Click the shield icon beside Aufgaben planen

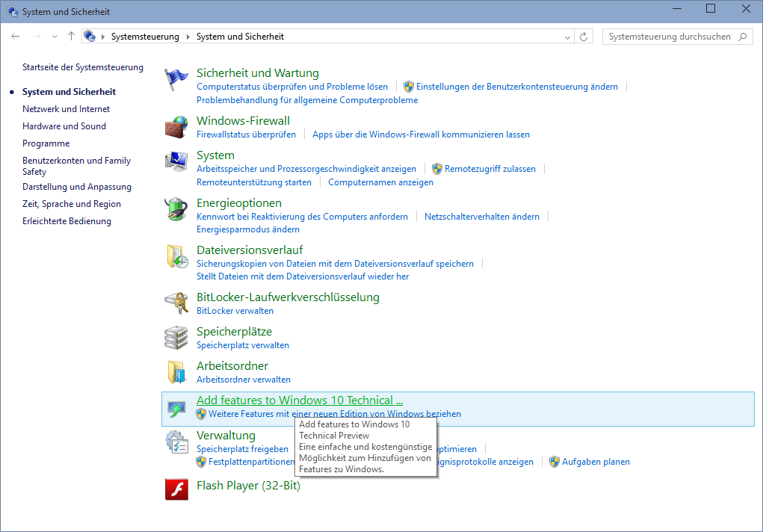coord(555,462)
